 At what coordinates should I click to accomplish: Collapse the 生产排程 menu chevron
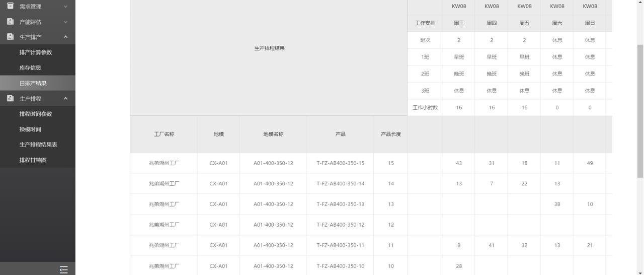[x=65, y=99]
